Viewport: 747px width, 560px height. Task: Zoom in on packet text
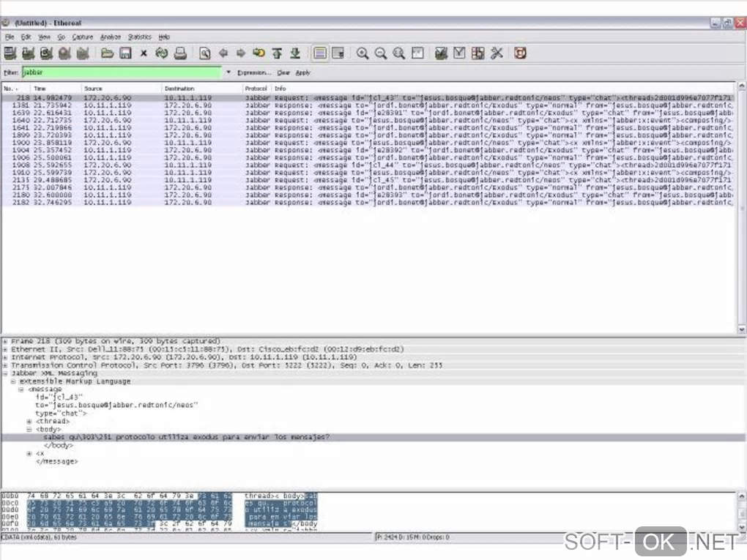[363, 53]
